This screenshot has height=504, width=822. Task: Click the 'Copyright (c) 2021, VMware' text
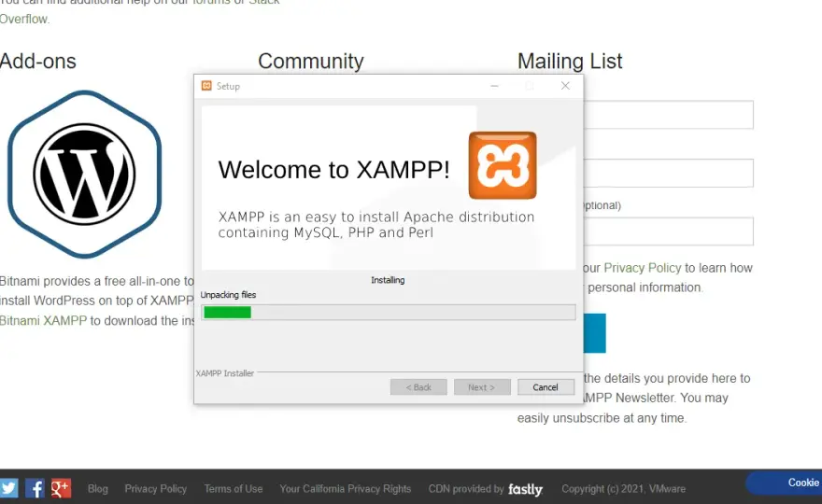tap(623, 489)
